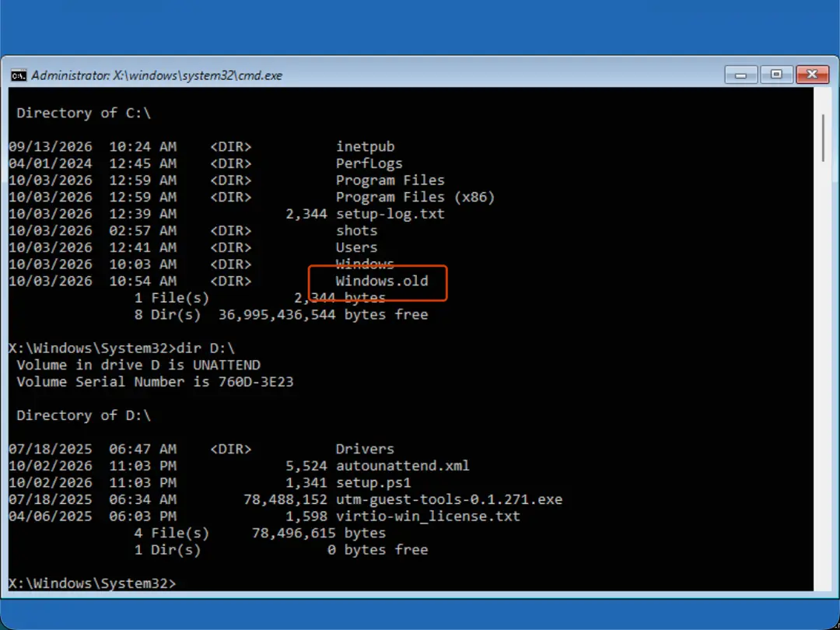Maximize the Administrator cmd.exe window

click(x=776, y=75)
